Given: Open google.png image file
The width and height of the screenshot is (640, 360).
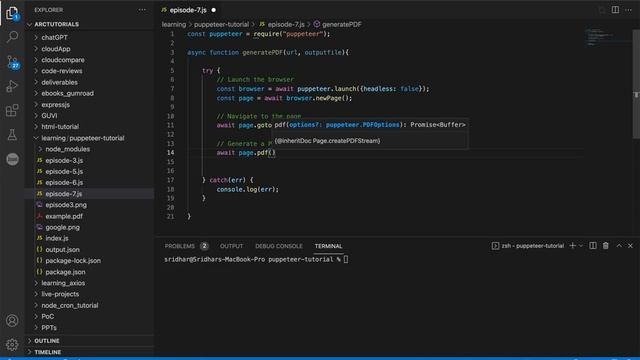Looking at the screenshot, I should click(62, 227).
